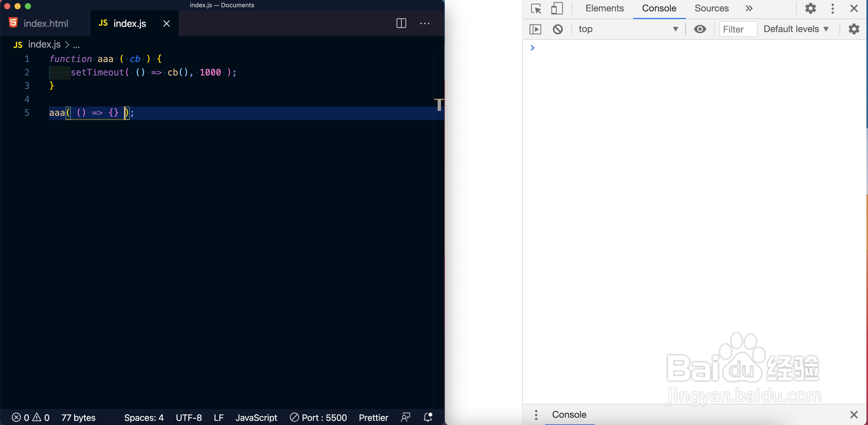Open errors count in status bar
The width and height of the screenshot is (868, 425).
(20, 417)
